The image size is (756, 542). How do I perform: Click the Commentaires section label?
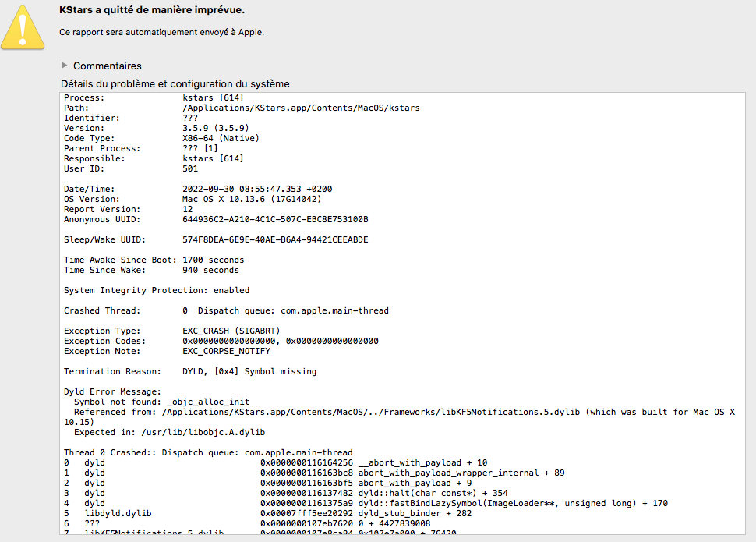pos(108,66)
